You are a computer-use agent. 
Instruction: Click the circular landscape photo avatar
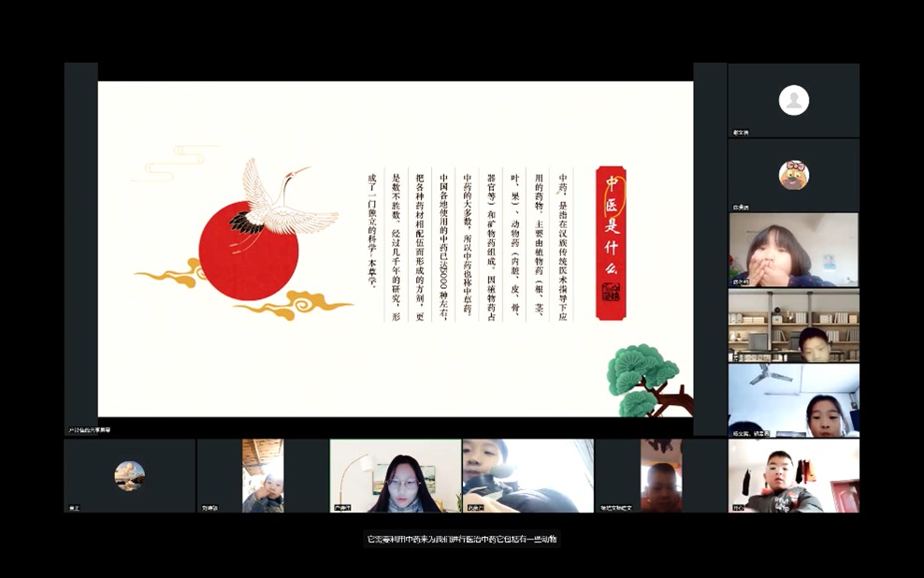(x=130, y=475)
